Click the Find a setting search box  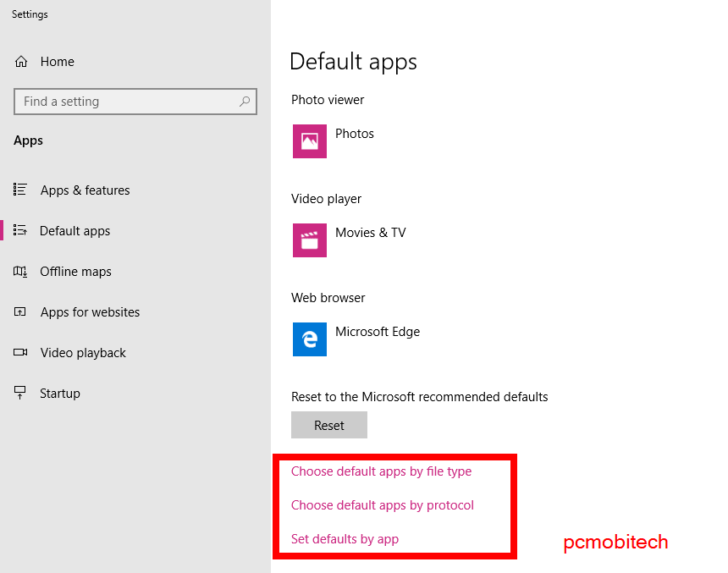pyautogui.click(x=135, y=102)
